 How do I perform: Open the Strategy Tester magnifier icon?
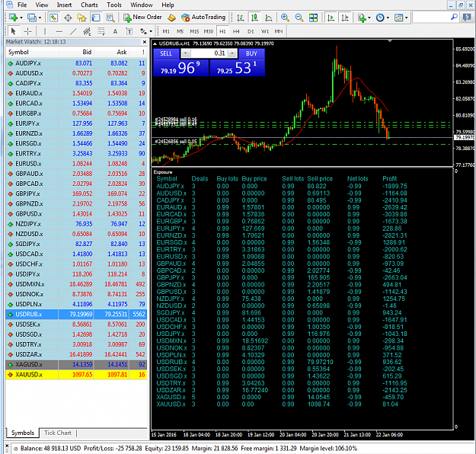point(110,18)
